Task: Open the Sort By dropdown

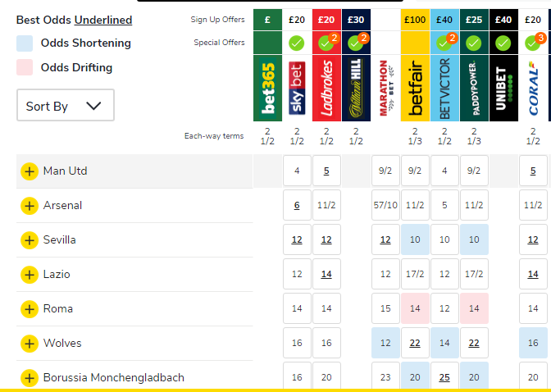Action: (x=65, y=106)
